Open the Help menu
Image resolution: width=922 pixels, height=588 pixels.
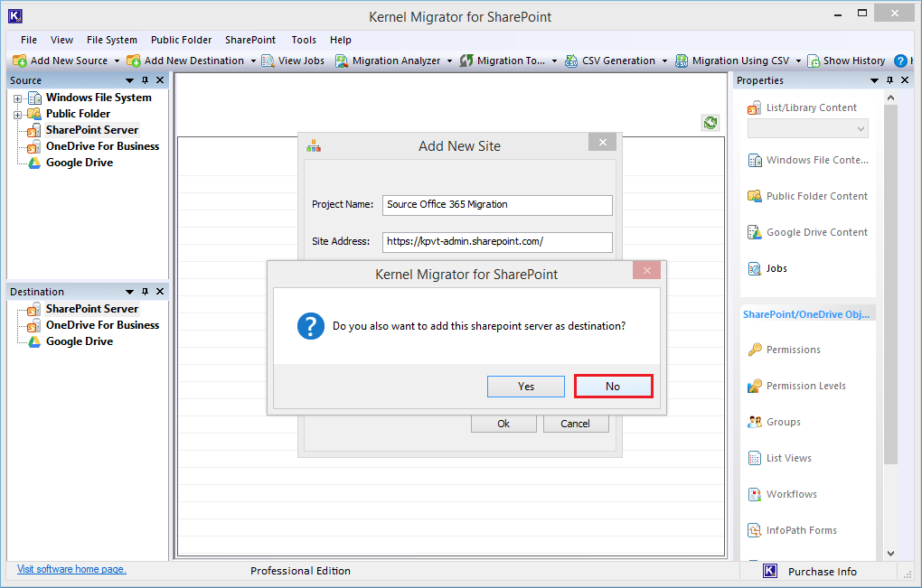(x=341, y=40)
